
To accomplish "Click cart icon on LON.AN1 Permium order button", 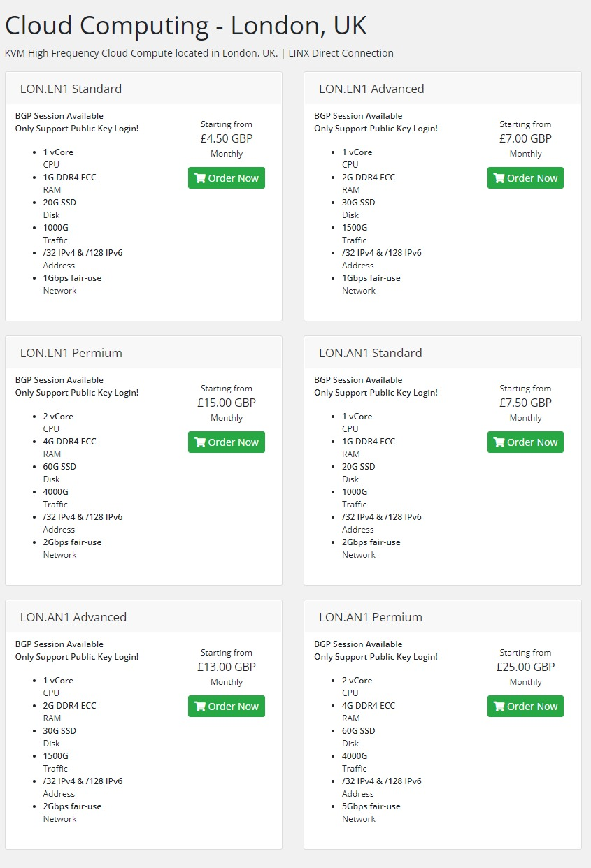I will [499, 707].
